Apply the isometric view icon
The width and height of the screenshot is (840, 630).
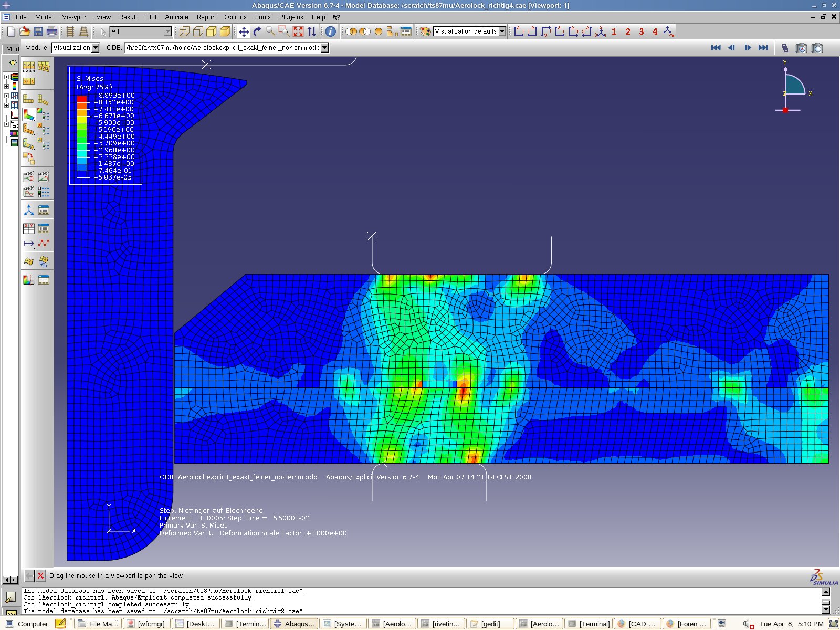point(600,31)
